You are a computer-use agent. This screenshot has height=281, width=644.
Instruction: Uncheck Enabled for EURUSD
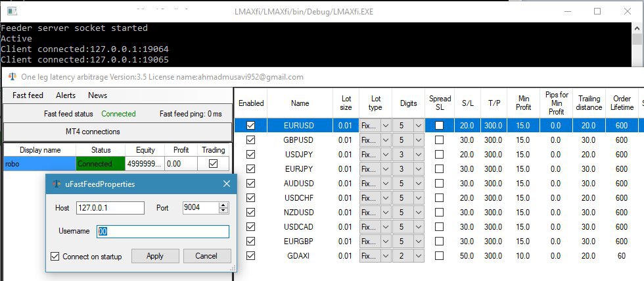(x=250, y=126)
